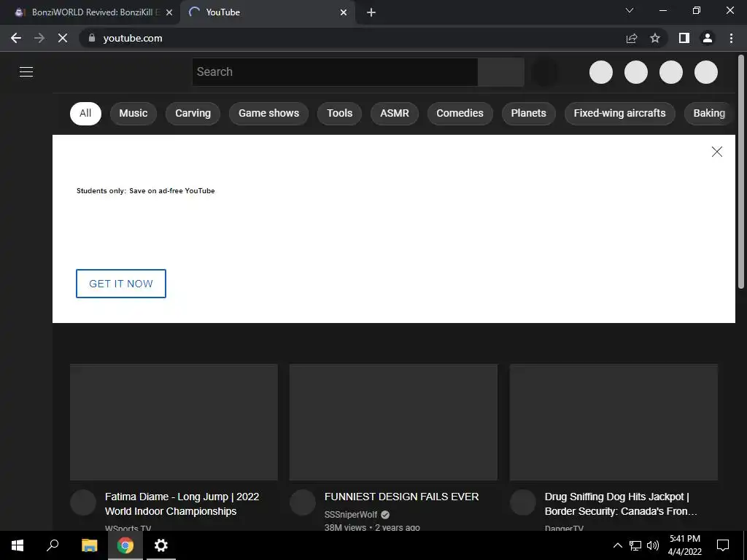Open File Explorer from the taskbar
The height and width of the screenshot is (560, 747).
89,545
